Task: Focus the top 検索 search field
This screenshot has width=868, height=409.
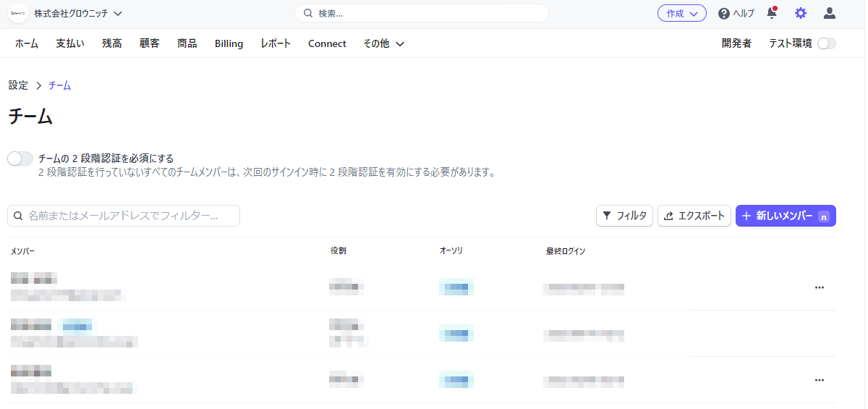Action: (421, 13)
